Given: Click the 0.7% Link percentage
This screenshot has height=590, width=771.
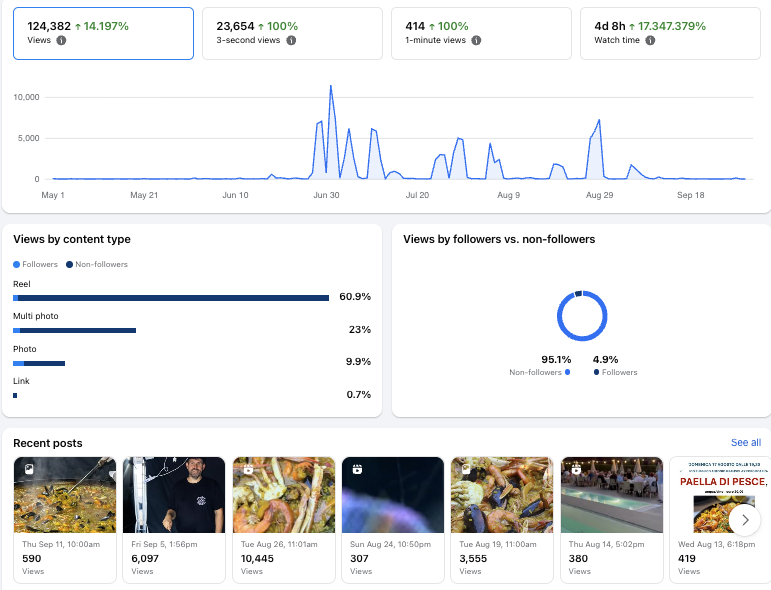Looking at the screenshot, I should (x=358, y=394).
